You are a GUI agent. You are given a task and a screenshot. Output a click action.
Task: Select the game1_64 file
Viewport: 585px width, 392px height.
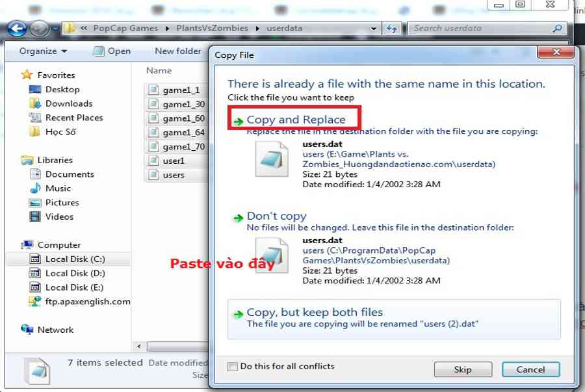click(176, 133)
